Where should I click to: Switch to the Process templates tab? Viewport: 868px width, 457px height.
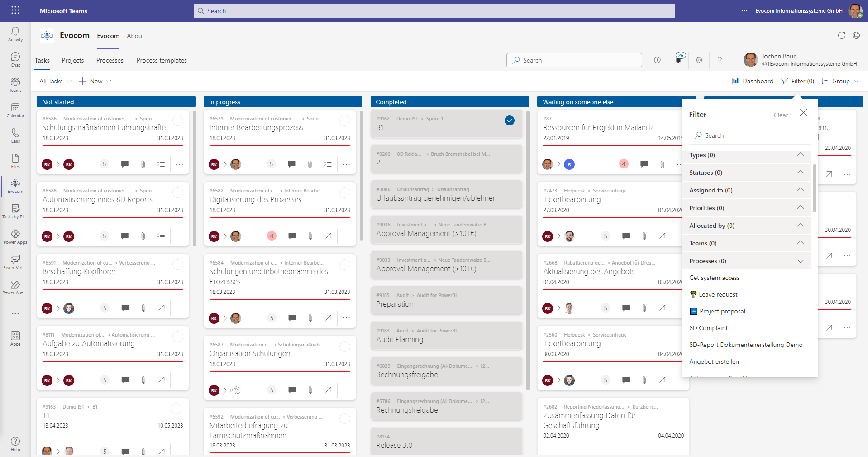coord(161,60)
